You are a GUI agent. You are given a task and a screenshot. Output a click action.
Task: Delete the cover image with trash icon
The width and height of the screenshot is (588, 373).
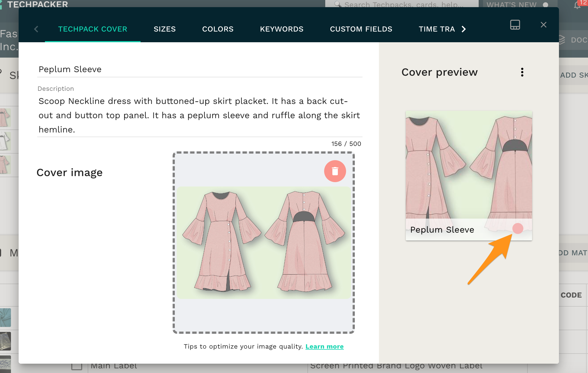pyautogui.click(x=335, y=171)
